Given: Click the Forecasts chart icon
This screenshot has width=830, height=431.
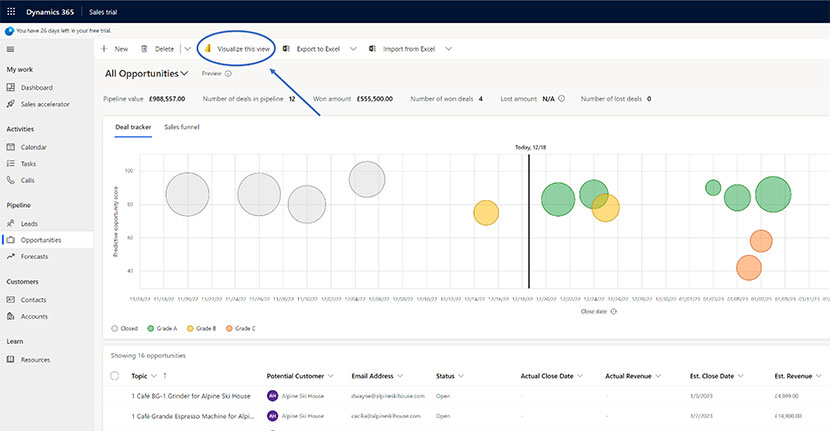Looking at the screenshot, I should [x=11, y=256].
